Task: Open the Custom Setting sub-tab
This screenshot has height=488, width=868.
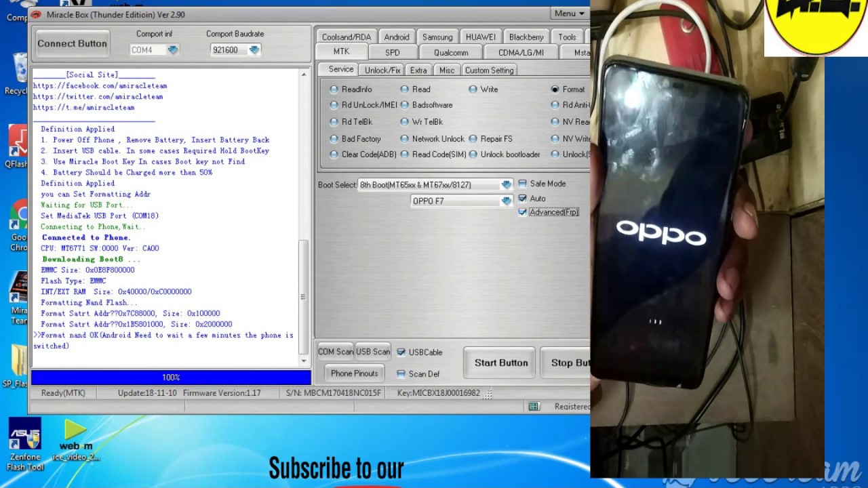Action: [489, 70]
